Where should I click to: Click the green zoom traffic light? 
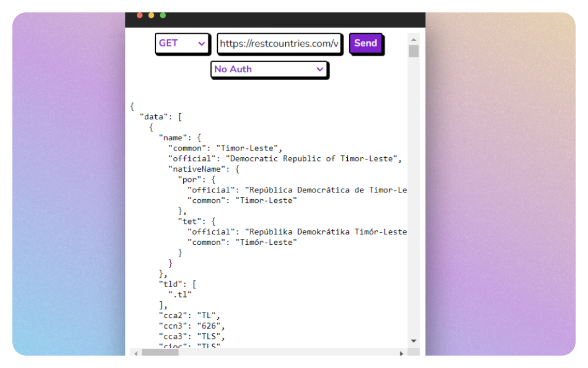point(163,15)
